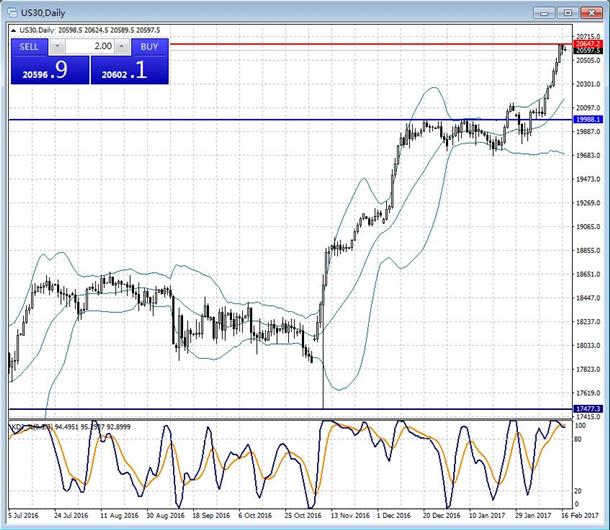Image resolution: width=610 pixels, height=530 pixels.
Task: Click the 30 Aug 2016 date label
Action: [x=165, y=516]
